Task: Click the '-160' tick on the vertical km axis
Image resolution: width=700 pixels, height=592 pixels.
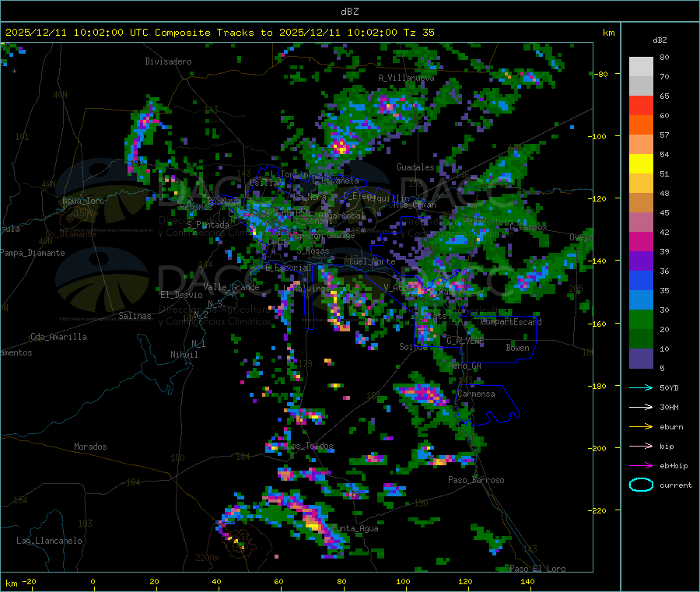Action: [x=597, y=324]
